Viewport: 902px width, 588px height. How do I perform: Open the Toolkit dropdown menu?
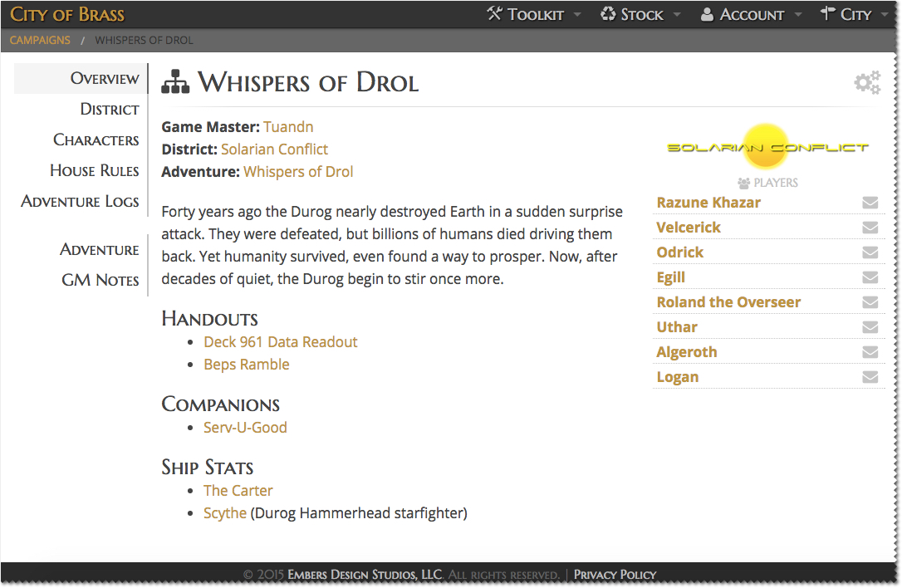[534, 14]
